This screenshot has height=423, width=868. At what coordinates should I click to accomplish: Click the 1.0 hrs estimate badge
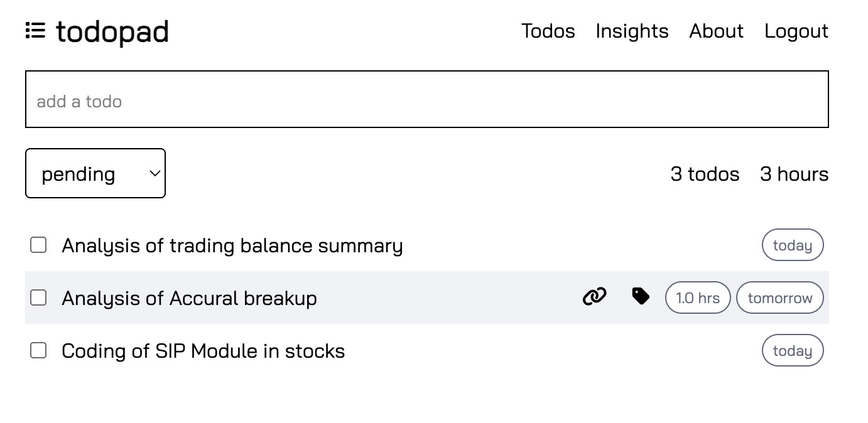[698, 297]
